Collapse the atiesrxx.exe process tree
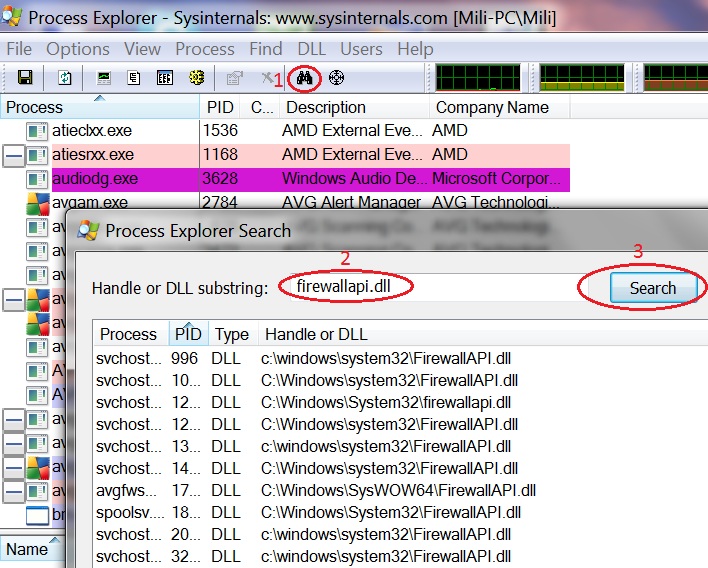Screen dimensions: 708x568 coord(14,156)
